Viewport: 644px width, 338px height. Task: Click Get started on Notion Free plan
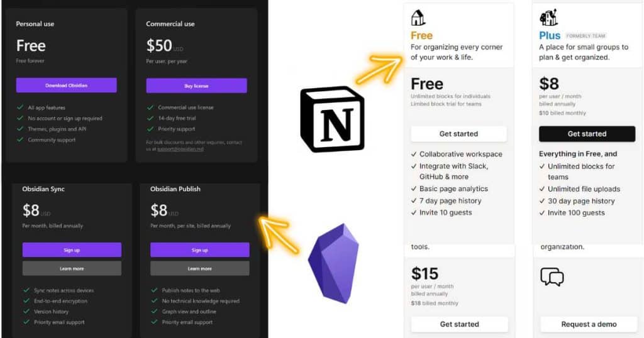coord(458,134)
